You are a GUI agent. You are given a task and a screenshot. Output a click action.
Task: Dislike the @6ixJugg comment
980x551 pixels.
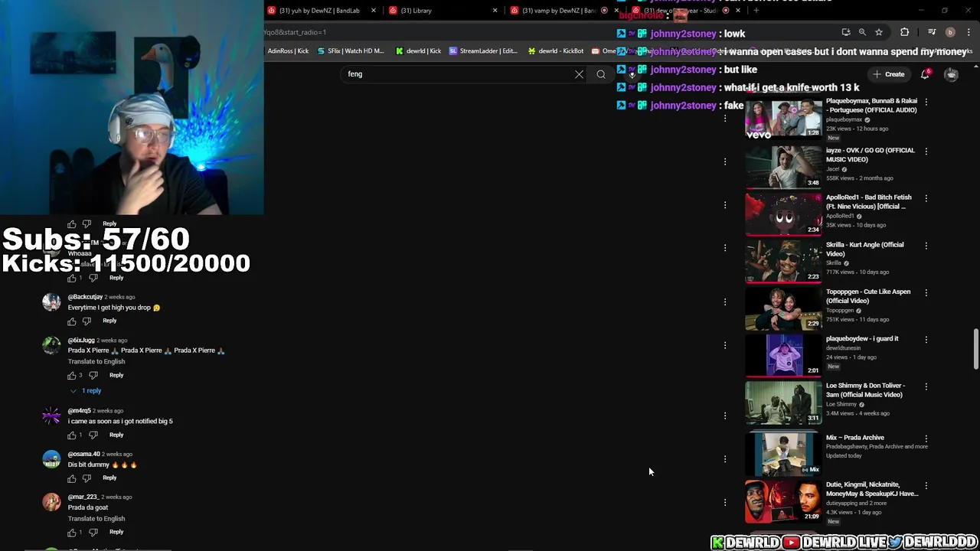(x=93, y=376)
